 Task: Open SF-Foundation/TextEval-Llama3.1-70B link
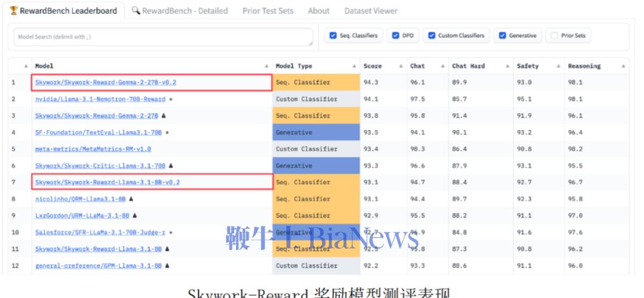tap(98, 132)
